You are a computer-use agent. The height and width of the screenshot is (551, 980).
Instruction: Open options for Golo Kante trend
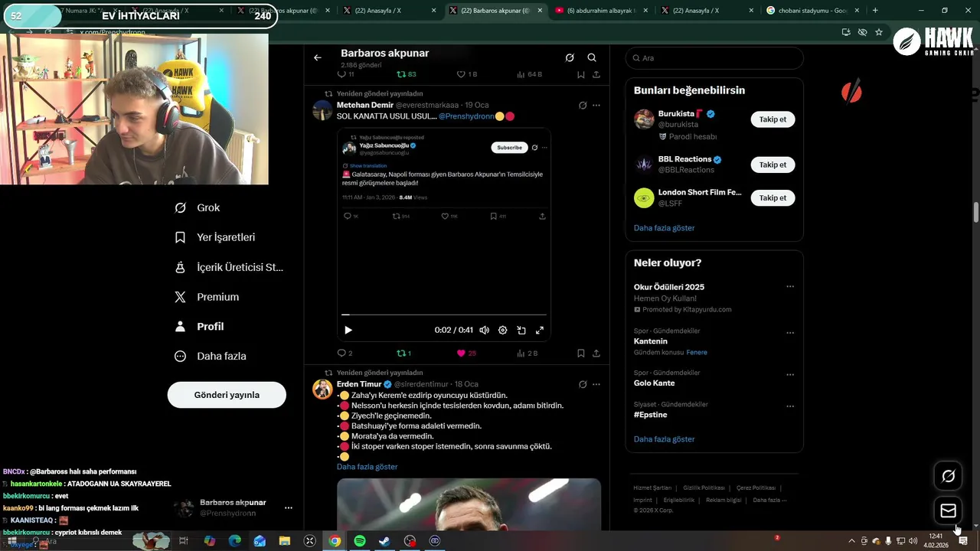pos(790,375)
